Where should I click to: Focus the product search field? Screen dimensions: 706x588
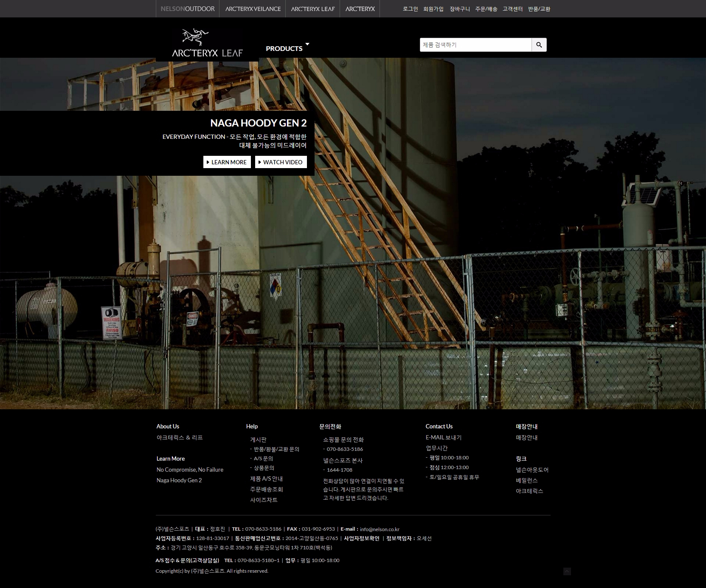click(476, 45)
